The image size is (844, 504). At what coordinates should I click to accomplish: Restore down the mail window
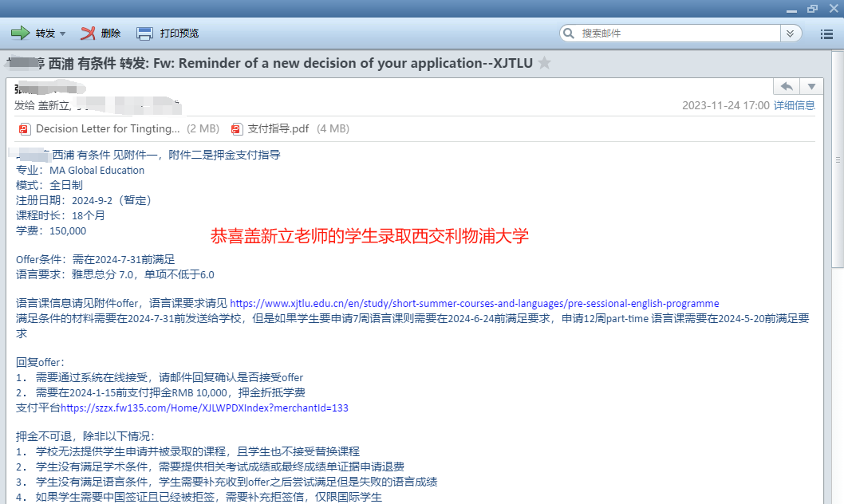[x=812, y=8]
